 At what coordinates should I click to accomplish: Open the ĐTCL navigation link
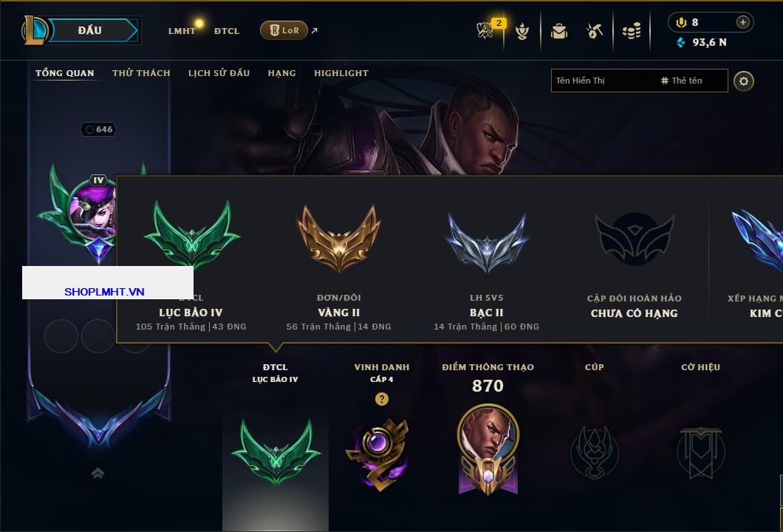(x=227, y=31)
